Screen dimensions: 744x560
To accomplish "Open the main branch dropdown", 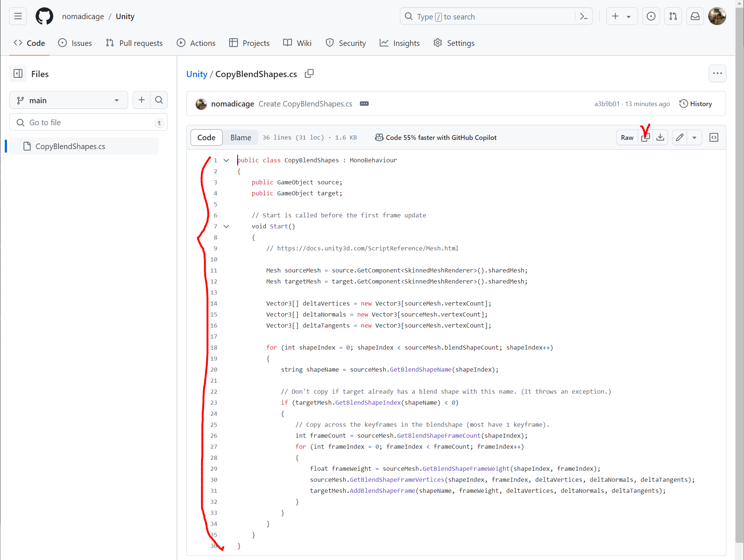I will [x=68, y=100].
